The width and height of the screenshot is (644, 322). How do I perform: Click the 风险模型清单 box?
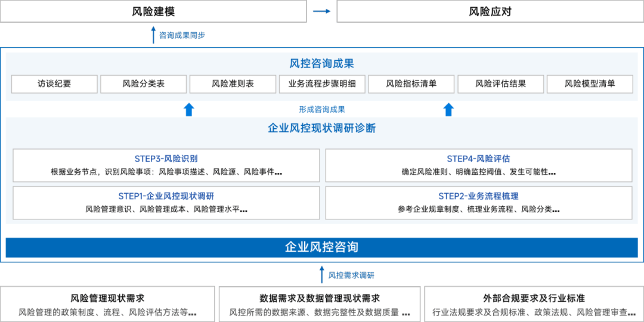(589, 84)
